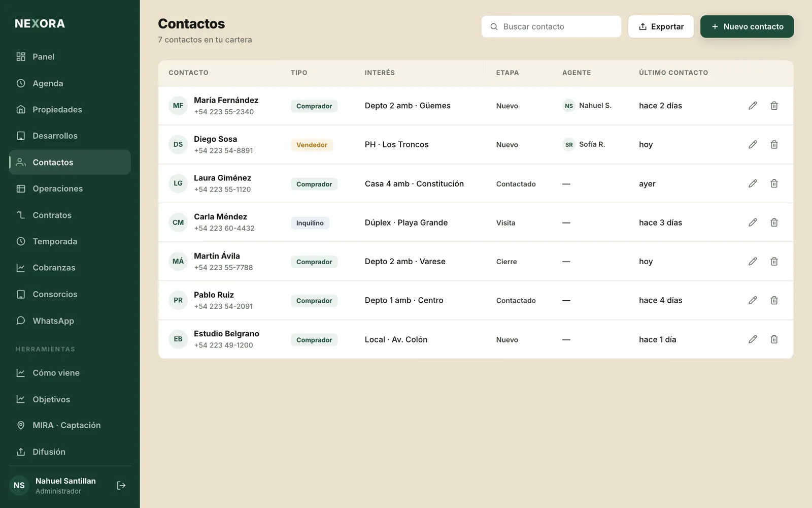Trash the Carla Méndez contact
812x508 pixels.
(x=774, y=223)
